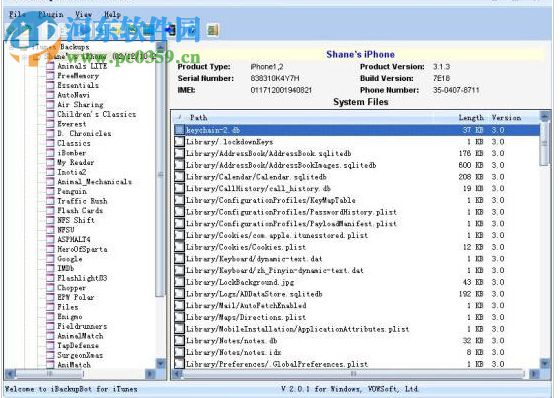This screenshot has width=560, height=398.
Task: Click file icon beside AutoFetchEnabled
Action: tap(179, 305)
